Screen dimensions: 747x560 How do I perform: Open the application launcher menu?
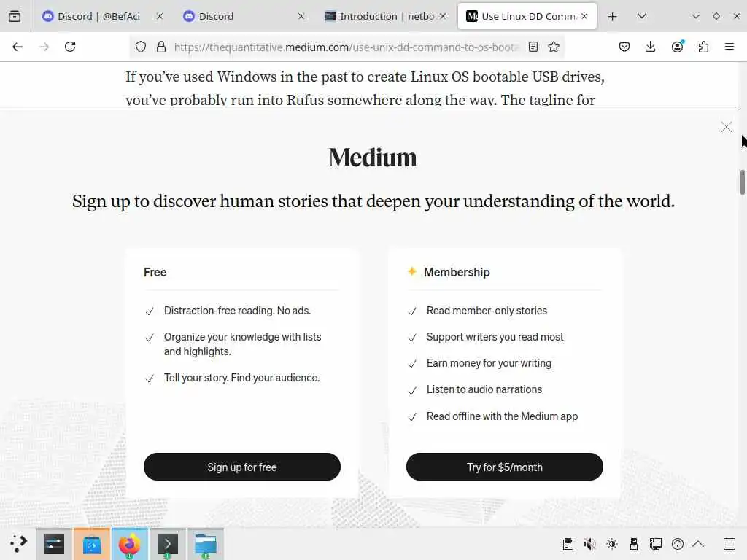(18, 543)
